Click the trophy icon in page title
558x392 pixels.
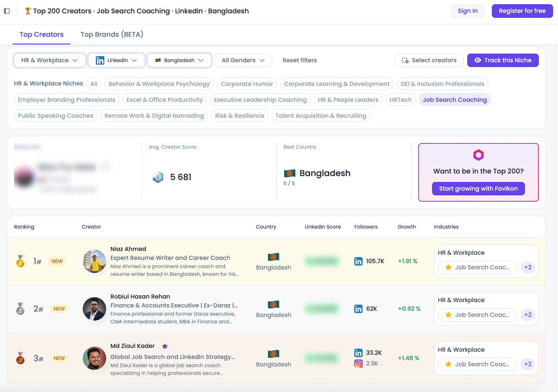pos(28,11)
